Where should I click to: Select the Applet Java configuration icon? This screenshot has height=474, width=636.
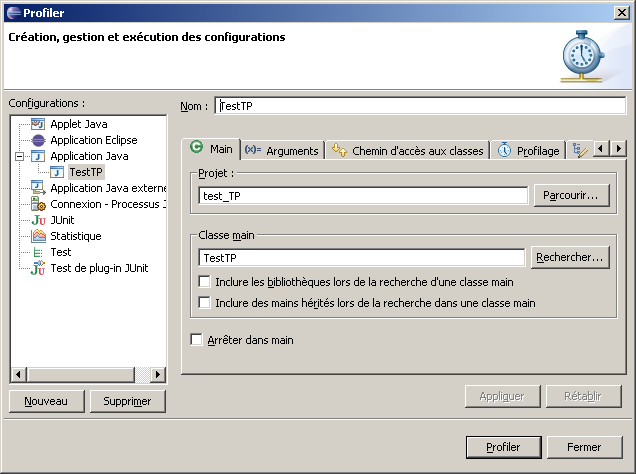point(38,124)
